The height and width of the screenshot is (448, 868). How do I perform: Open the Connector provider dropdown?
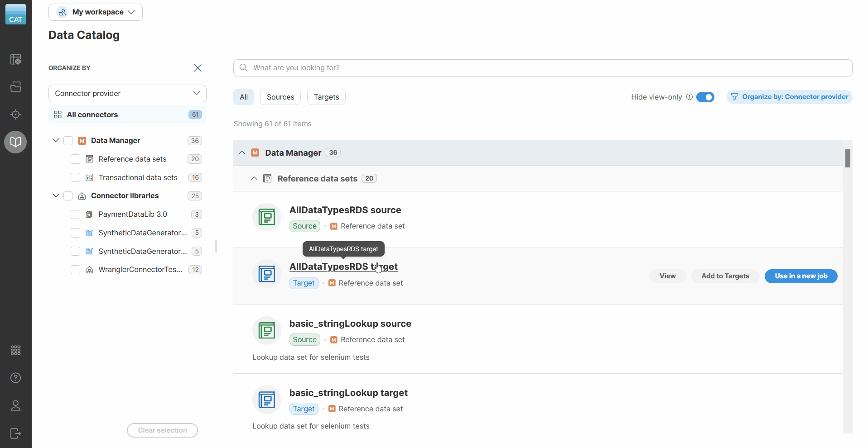(x=127, y=93)
